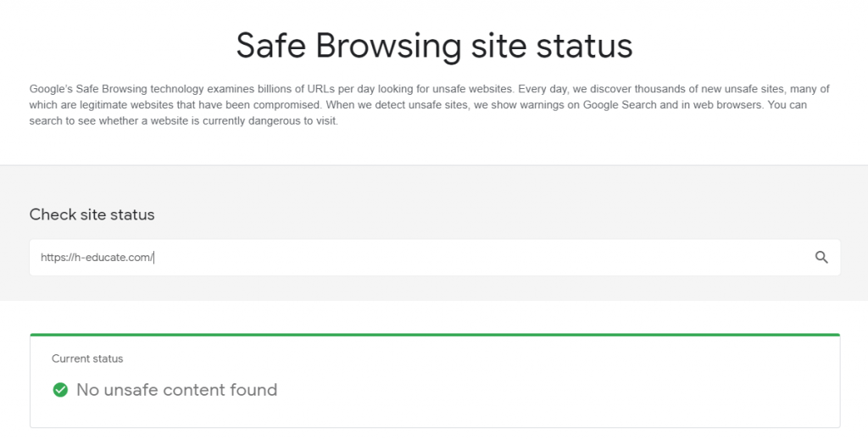Viewport: 868px width, 439px height.
Task: Click the green bar atop the status card
Action: point(434,335)
